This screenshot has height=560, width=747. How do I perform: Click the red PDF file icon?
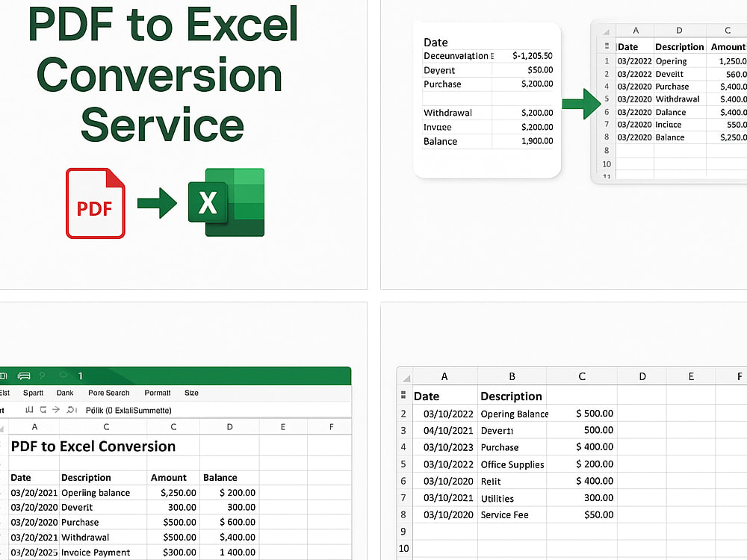(x=96, y=203)
